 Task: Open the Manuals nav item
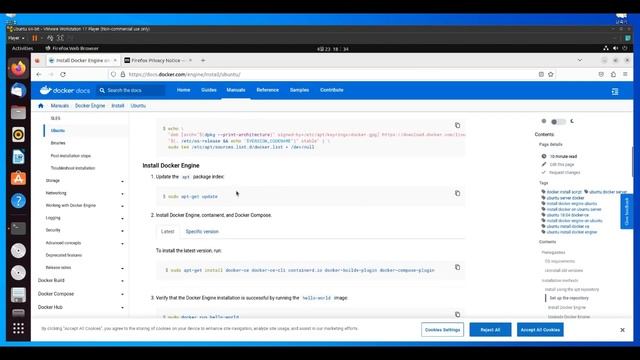[236, 90]
